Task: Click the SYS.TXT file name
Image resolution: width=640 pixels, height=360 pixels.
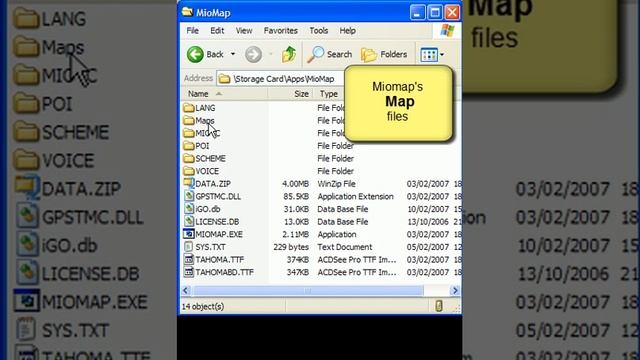Action: click(210, 247)
